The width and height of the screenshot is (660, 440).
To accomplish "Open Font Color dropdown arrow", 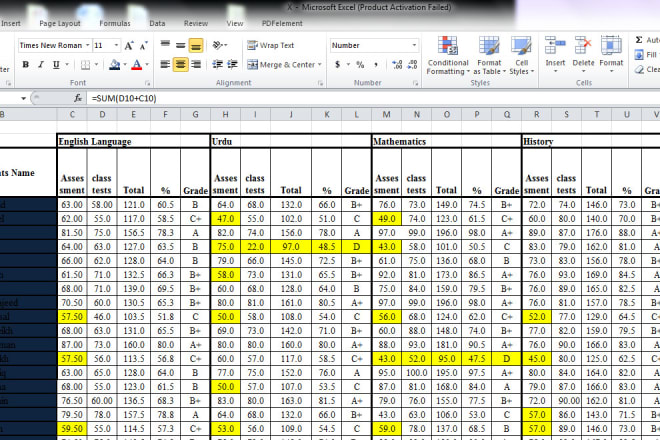I will (x=147, y=64).
